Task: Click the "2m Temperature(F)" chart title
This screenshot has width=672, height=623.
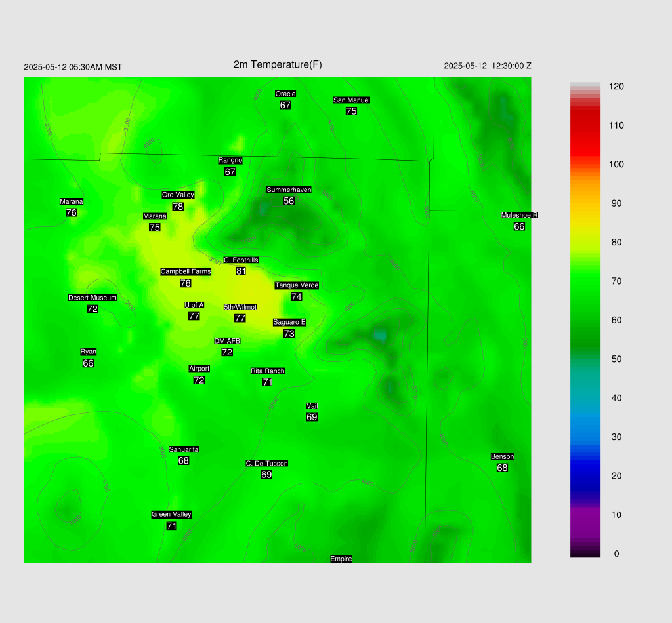Action: pyautogui.click(x=278, y=65)
